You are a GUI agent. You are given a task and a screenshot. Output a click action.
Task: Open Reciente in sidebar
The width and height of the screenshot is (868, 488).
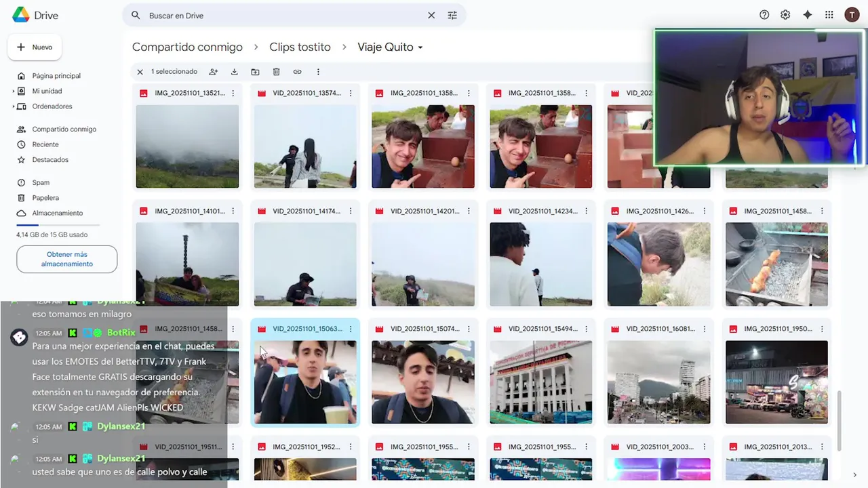(x=45, y=144)
